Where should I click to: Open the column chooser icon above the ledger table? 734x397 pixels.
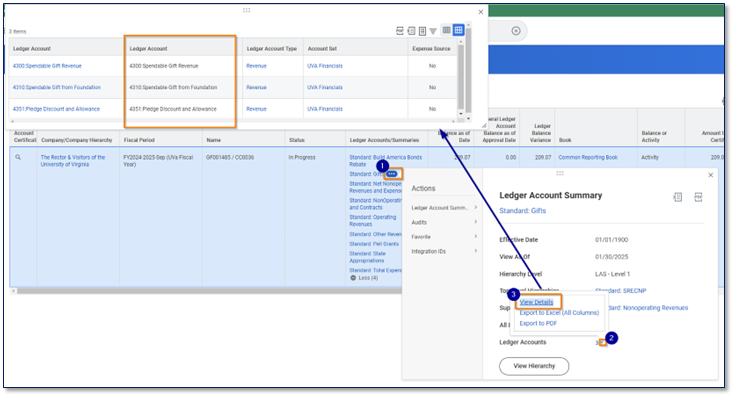click(x=422, y=31)
